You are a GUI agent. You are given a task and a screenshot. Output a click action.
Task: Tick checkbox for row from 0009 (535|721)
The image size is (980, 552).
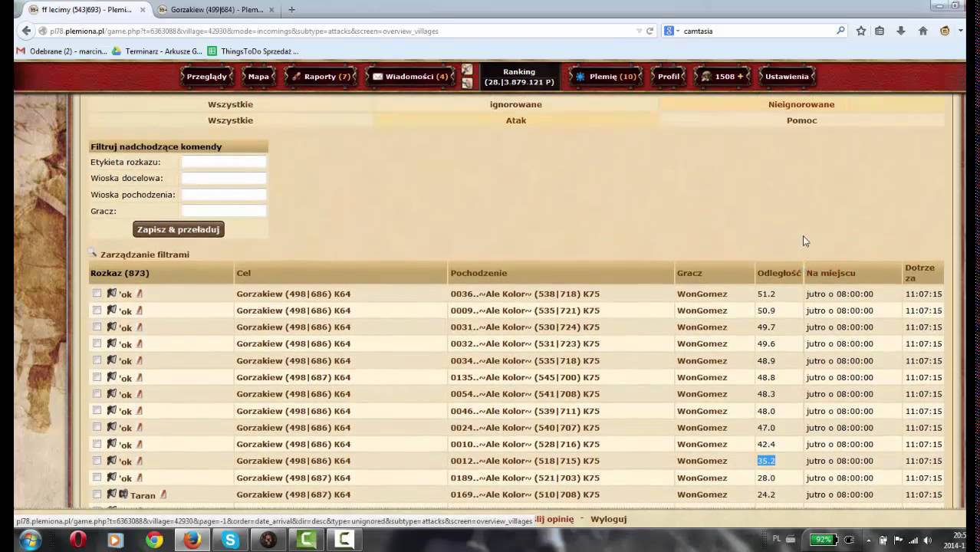[97, 310]
